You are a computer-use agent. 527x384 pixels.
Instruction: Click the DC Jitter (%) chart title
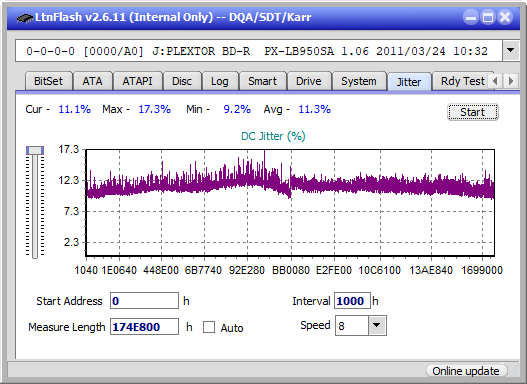(x=273, y=136)
